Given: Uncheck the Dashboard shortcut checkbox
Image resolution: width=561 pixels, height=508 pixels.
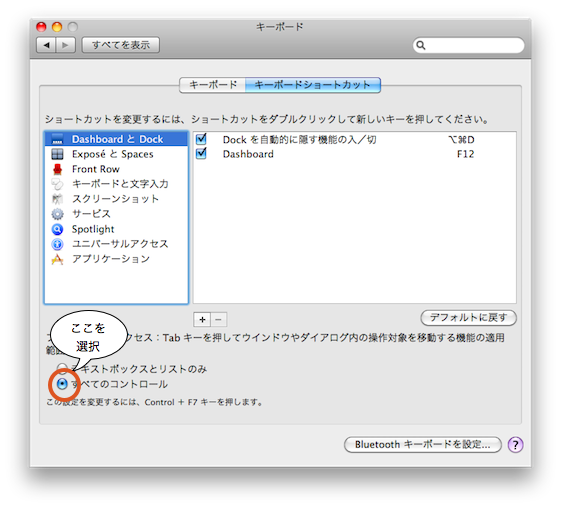Looking at the screenshot, I should pyautogui.click(x=201, y=153).
